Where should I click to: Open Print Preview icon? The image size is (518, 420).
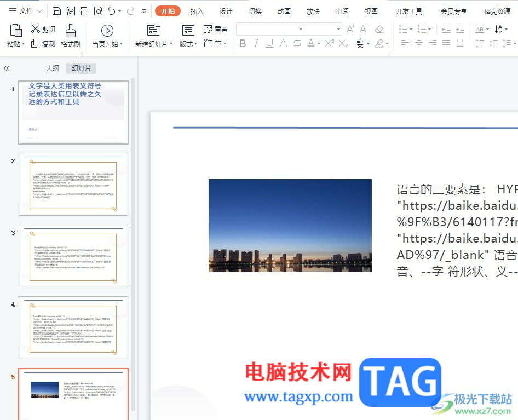click(x=98, y=11)
